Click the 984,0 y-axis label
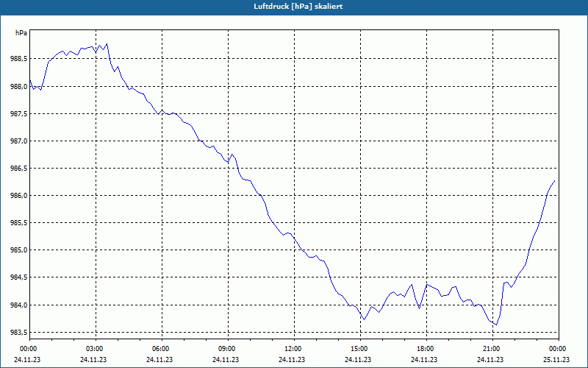 coord(18,305)
